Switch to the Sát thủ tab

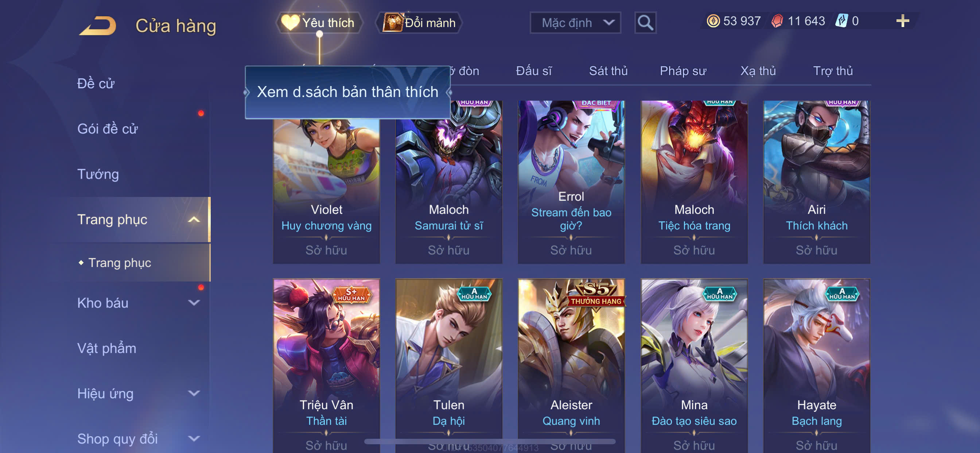pyautogui.click(x=608, y=71)
